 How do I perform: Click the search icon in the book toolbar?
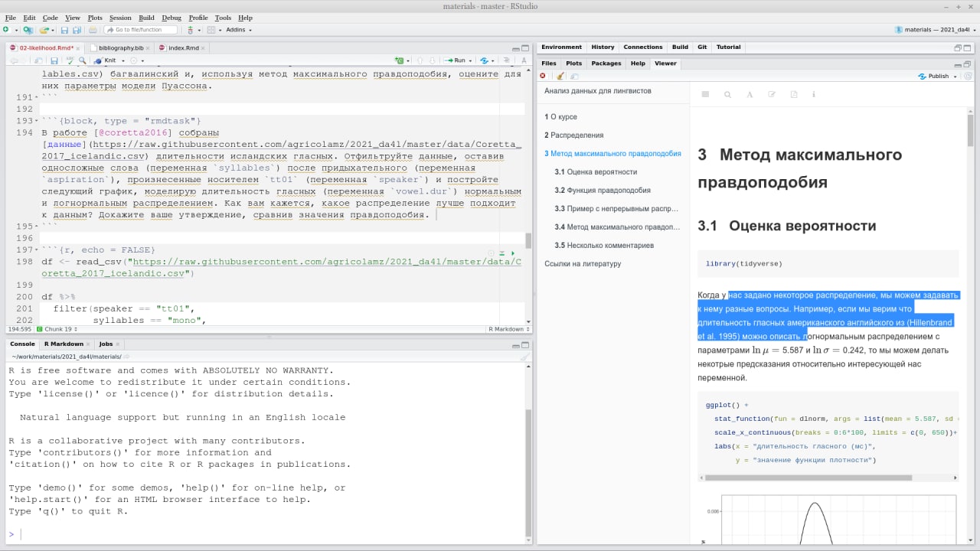tap(727, 94)
